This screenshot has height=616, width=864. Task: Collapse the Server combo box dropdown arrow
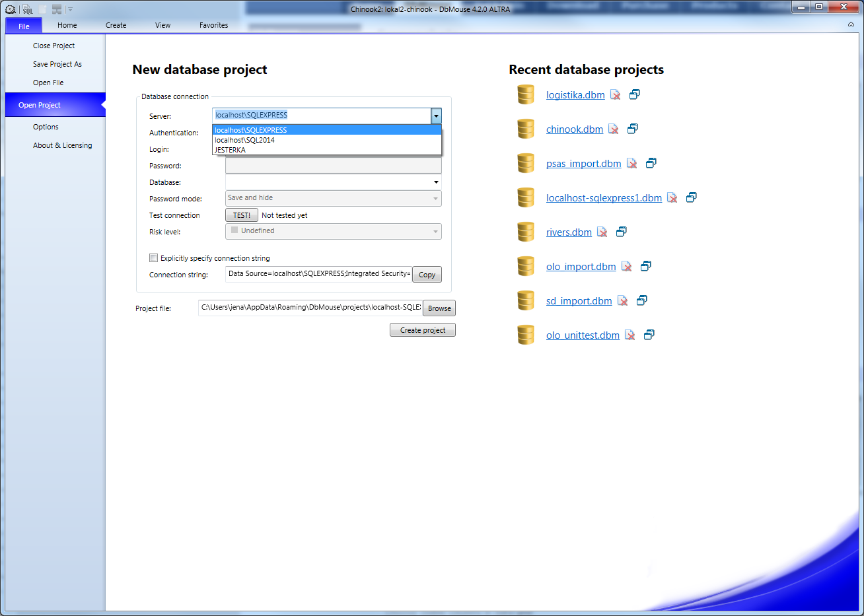pyautogui.click(x=436, y=116)
